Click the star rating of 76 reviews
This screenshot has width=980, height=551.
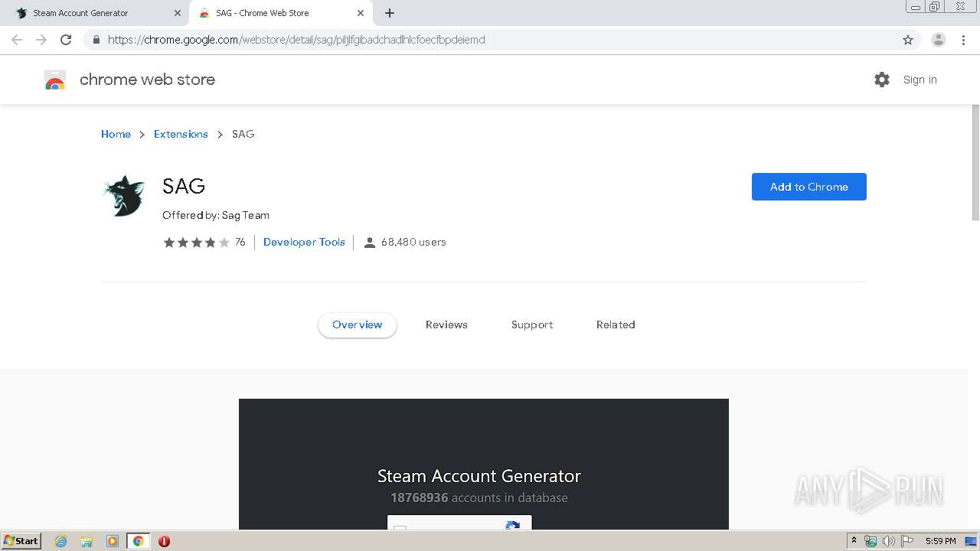click(196, 242)
